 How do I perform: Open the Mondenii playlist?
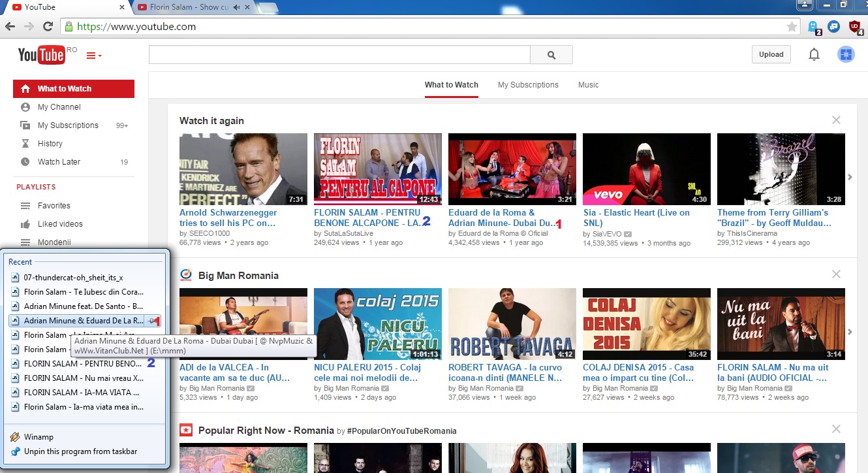(x=74, y=242)
